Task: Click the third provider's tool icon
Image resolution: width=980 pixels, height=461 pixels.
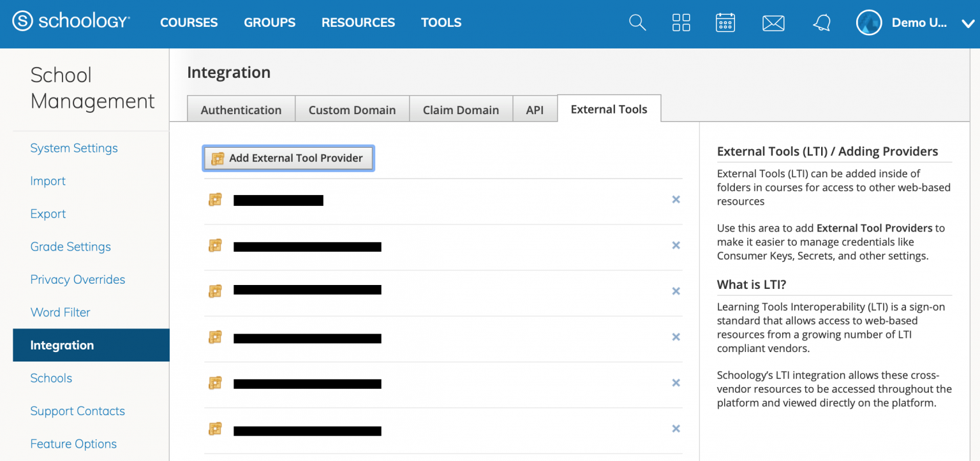Action: (x=216, y=291)
